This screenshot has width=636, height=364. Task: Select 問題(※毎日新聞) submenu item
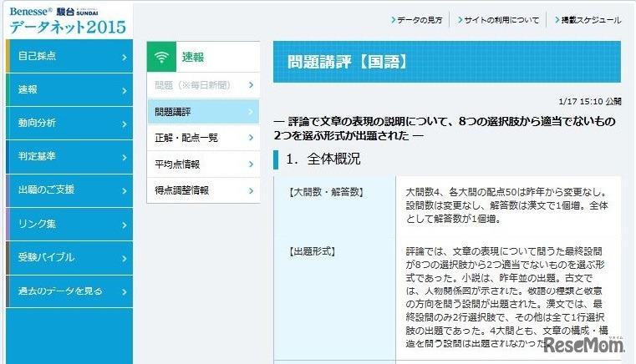pyautogui.click(x=203, y=85)
